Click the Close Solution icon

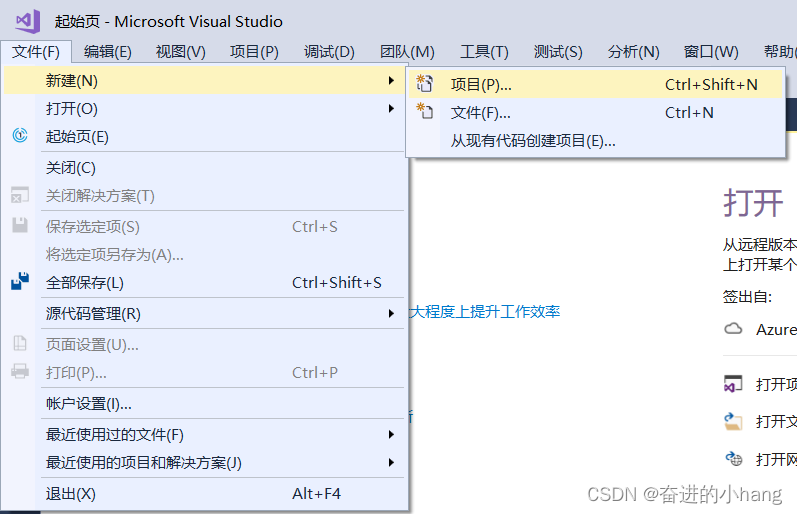click(x=20, y=195)
